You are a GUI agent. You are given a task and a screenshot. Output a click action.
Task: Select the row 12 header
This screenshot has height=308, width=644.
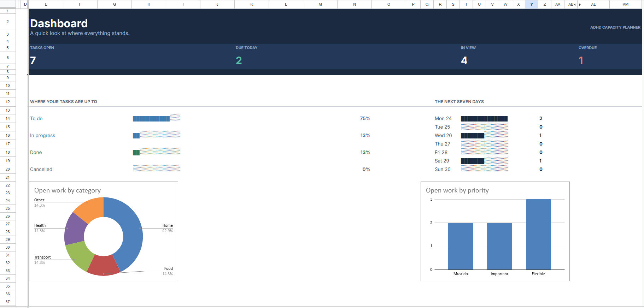click(8, 102)
